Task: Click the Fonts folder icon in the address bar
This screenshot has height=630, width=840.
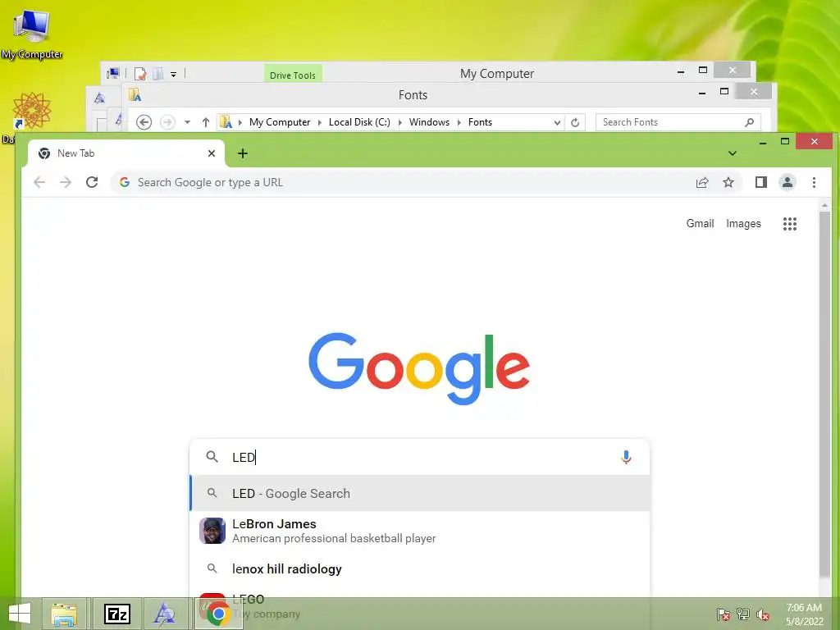Action: click(x=226, y=122)
